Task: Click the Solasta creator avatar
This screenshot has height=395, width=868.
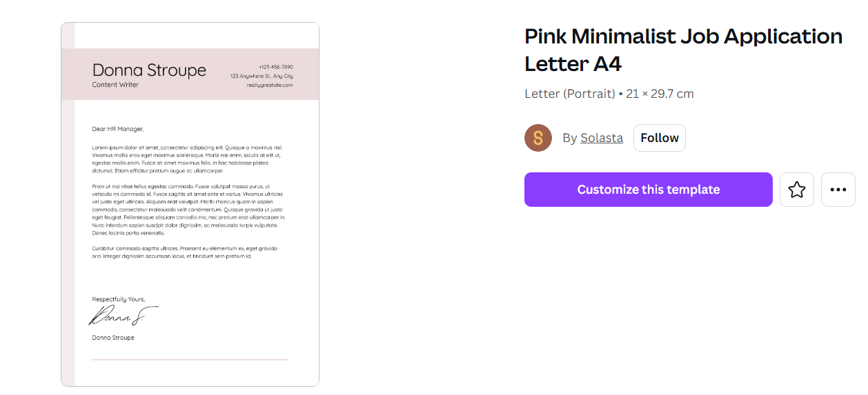Action: pyautogui.click(x=538, y=138)
